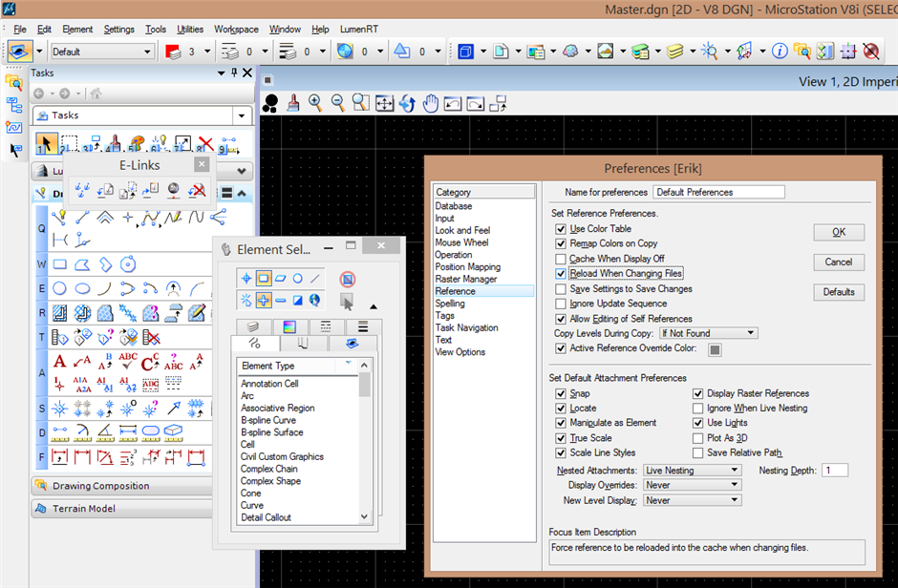This screenshot has height=588, width=898.
Task: Select Circle method in Element Selection window
Action: [x=298, y=279]
